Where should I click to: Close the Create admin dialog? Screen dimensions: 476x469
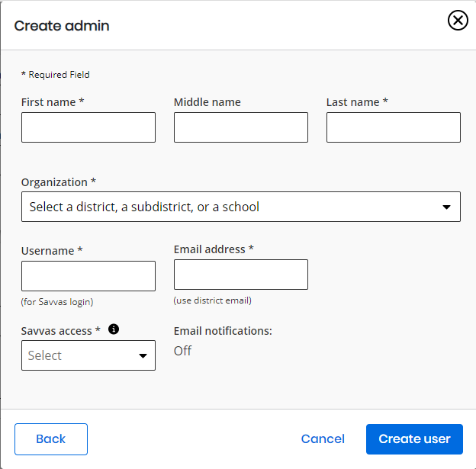coord(458,21)
